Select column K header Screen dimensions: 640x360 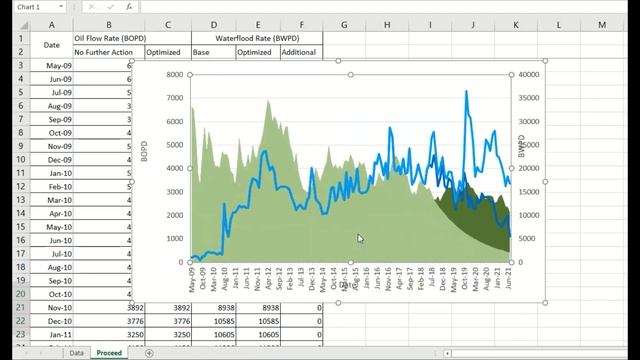click(x=516, y=25)
